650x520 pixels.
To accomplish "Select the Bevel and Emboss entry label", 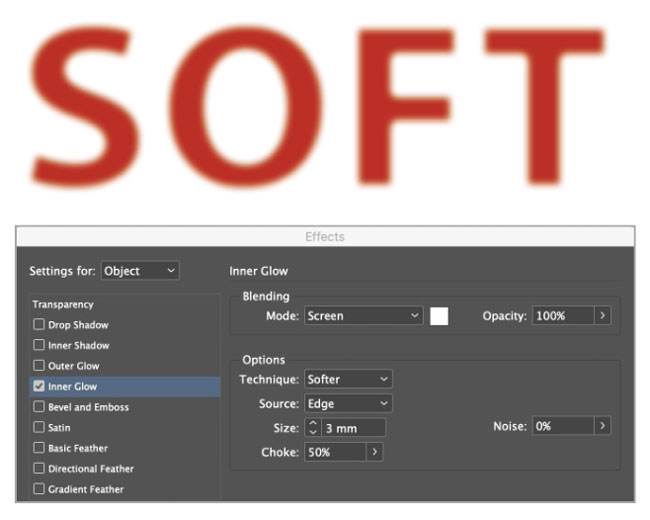I will 88,407.
